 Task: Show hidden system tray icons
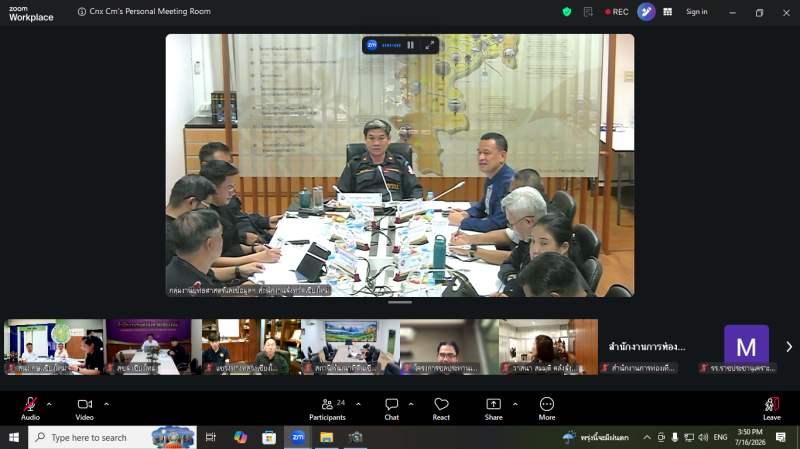pos(646,437)
